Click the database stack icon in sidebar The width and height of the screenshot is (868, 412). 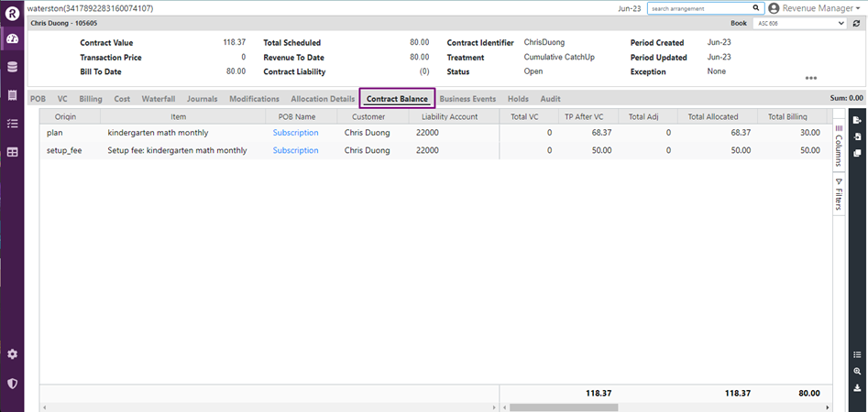[x=12, y=67]
